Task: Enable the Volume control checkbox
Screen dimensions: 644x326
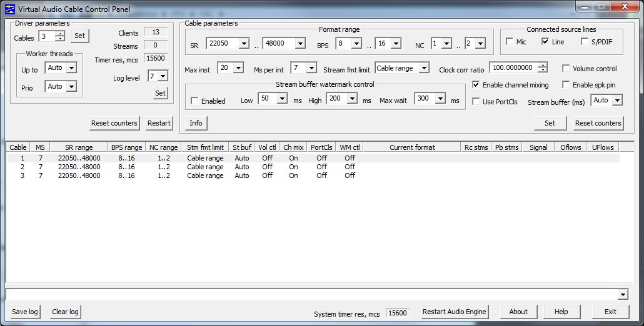Action: 566,69
